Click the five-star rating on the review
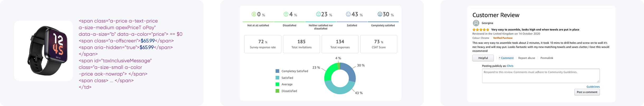644x106 pixels. tap(481, 30)
